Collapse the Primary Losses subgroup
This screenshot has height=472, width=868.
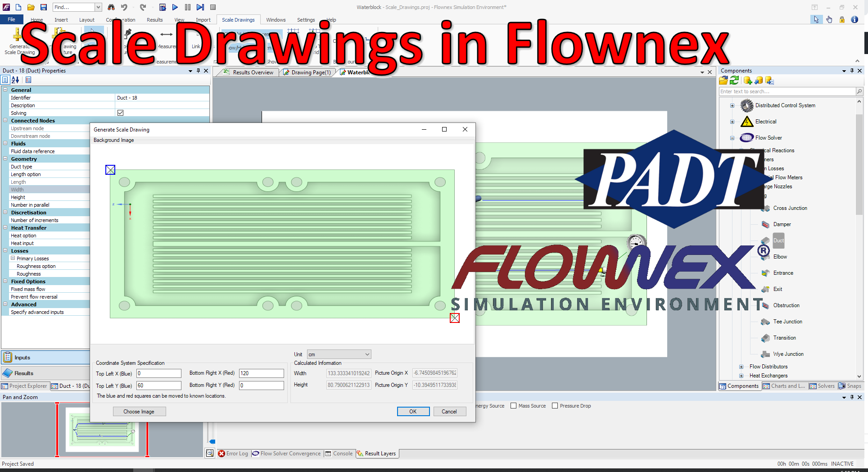(13, 258)
